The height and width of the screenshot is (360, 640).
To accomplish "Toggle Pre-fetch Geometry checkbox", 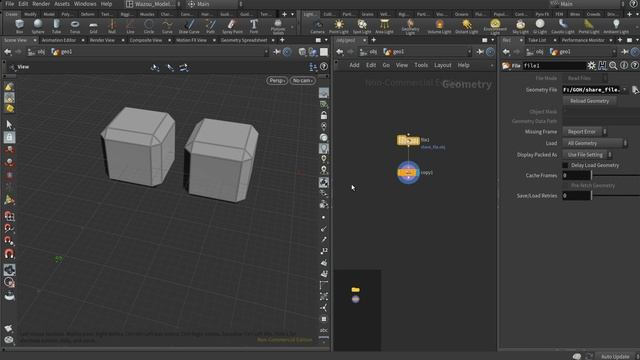I will tap(565, 185).
